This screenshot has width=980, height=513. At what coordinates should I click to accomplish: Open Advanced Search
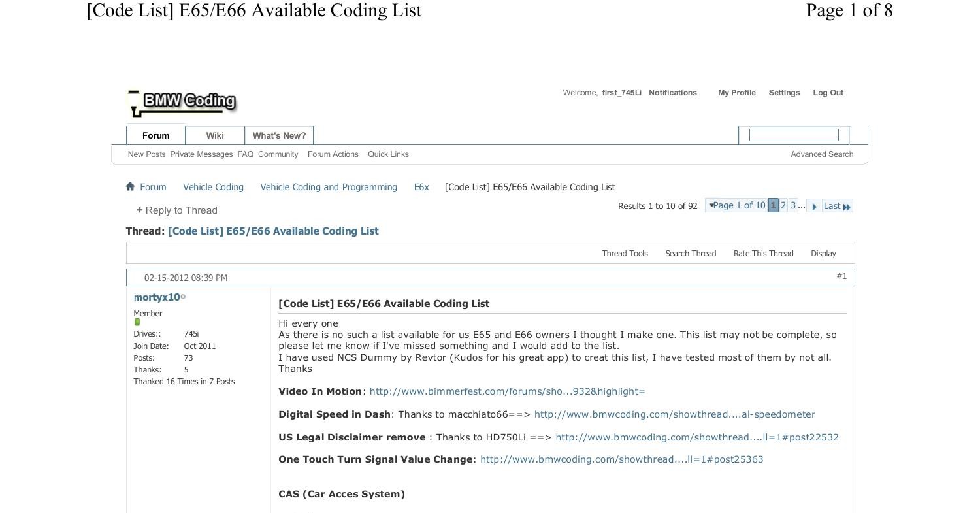point(822,154)
